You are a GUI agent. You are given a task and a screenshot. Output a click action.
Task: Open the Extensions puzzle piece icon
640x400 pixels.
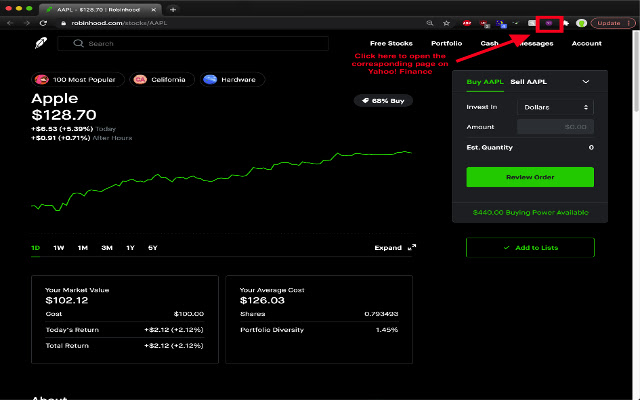(566, 23)
